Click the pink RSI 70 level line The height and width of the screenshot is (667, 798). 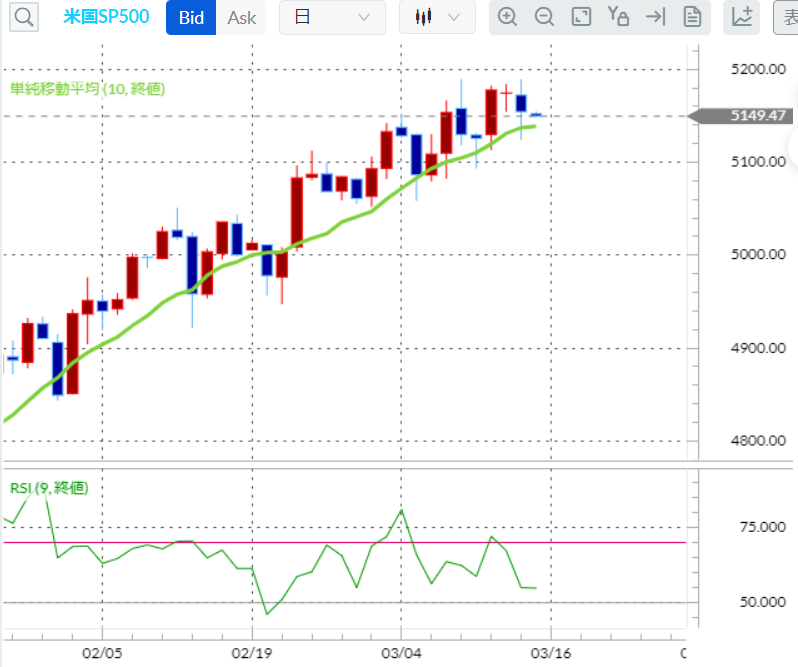pos(345,542)
